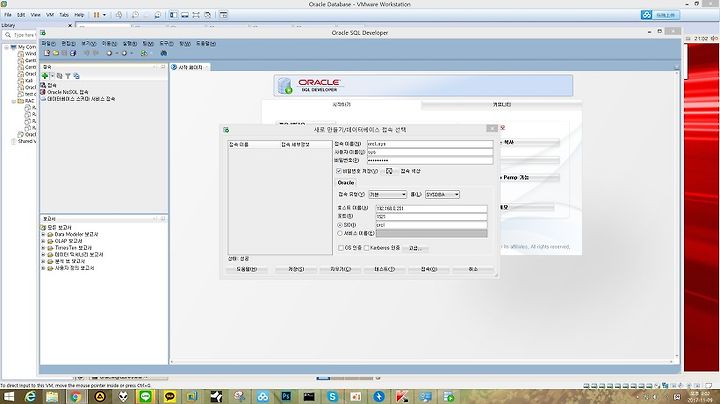Enable the OS 인증 checkbox
The width and height of the screenshot is (720, 404).
(341, 248)
